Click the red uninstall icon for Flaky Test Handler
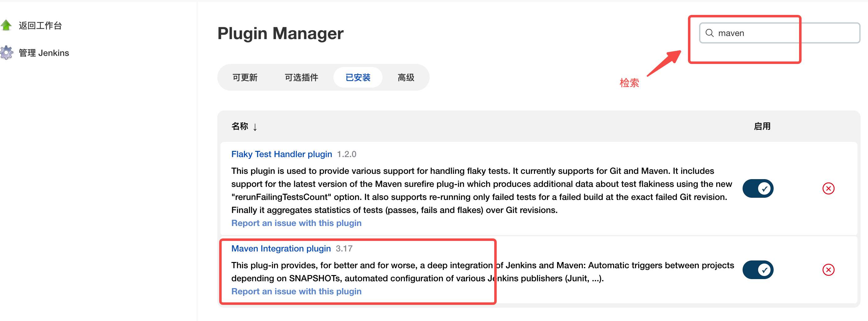The width and height of the screenshot is (868, 321). click(x=829, y=188)
